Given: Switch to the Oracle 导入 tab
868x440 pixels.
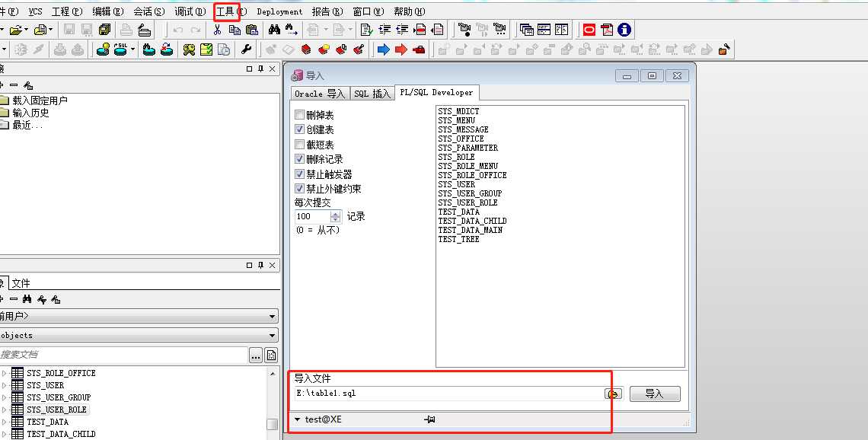Looking at the screenshot, I should (x=320, y=94).
